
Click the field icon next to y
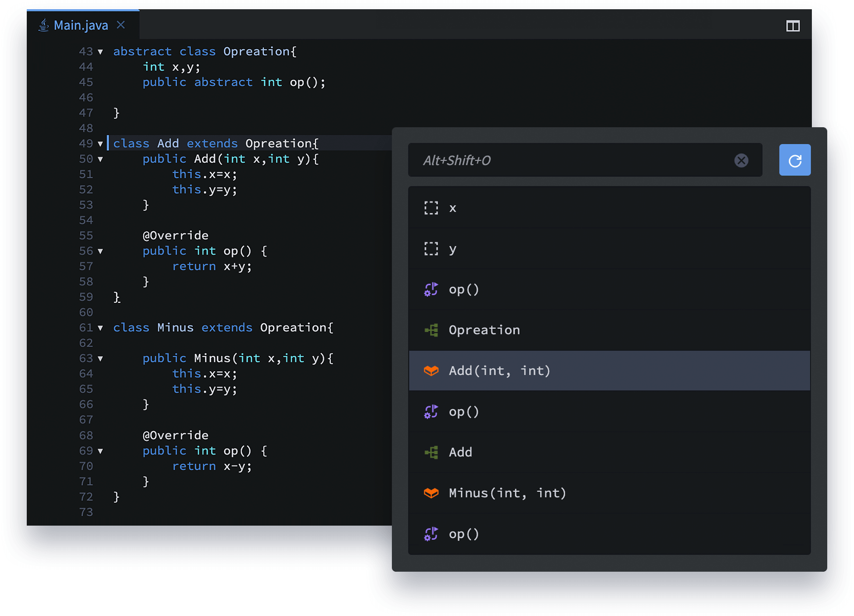431,249
